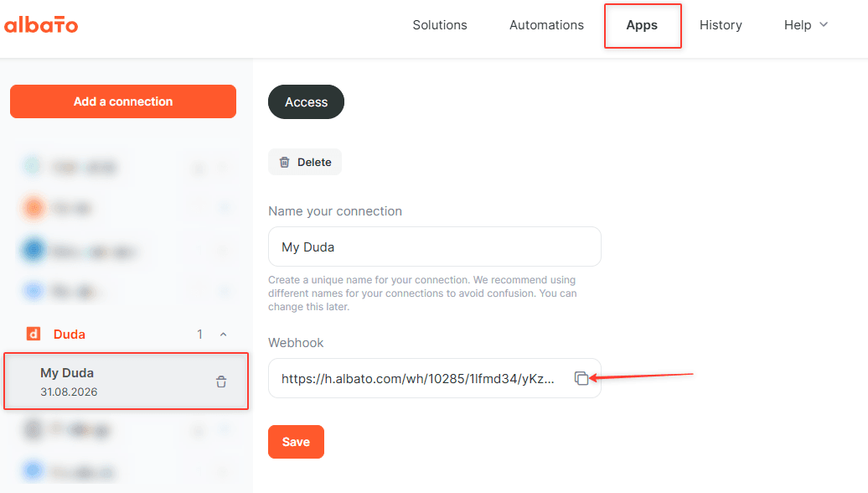Click the Duda app icon in sidebar
This screenshot has height=493, width=868.
click(x=34, y=334)
